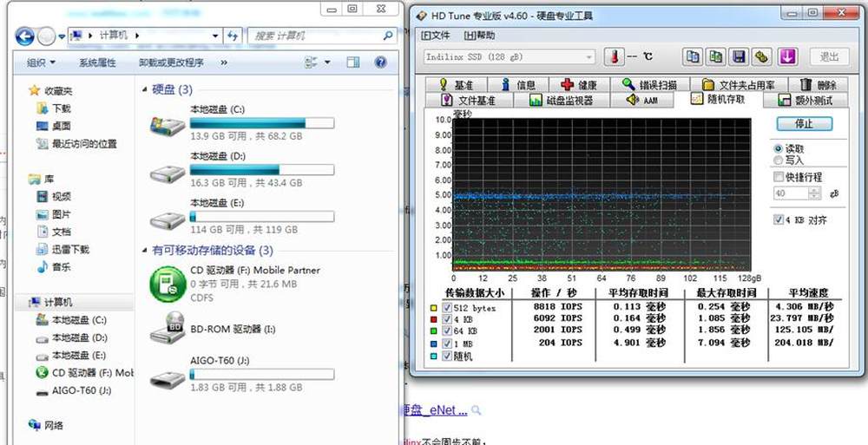Toggle the 4 KB 对齐 checkbox
Image resolution: width=868 pixels, height=445 pixels.
tap(779, 220)
